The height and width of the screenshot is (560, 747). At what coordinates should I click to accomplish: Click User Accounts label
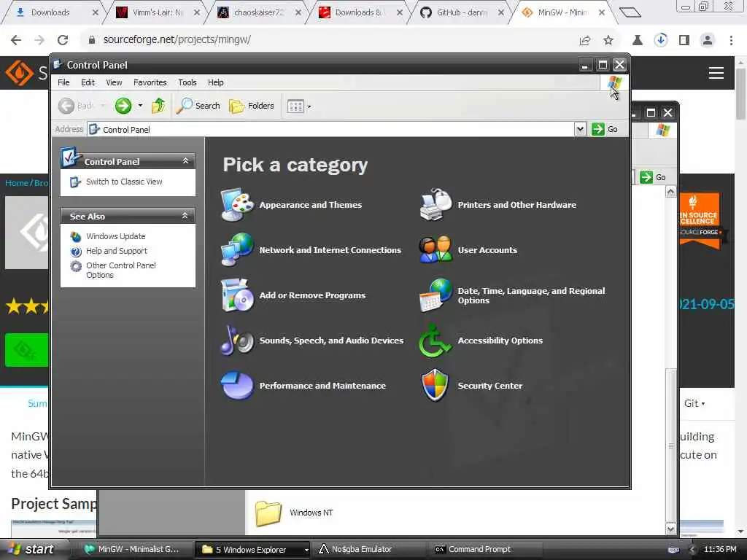487,250
